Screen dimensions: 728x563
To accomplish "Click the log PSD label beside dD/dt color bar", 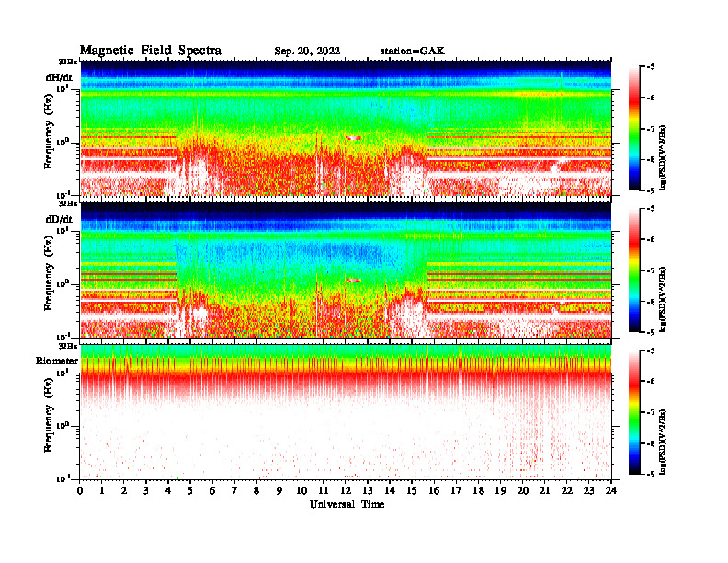I will coord(663,299).
